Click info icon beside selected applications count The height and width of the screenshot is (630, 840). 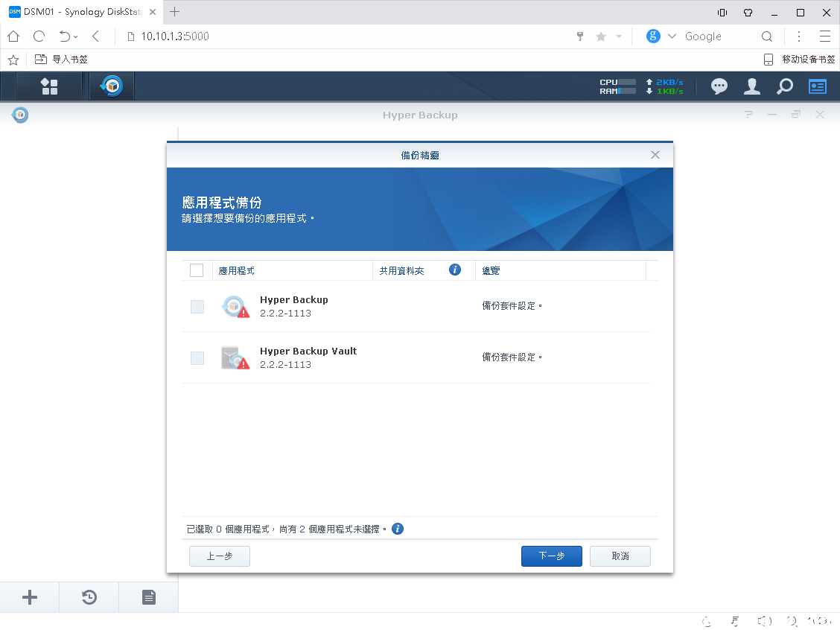398,529
